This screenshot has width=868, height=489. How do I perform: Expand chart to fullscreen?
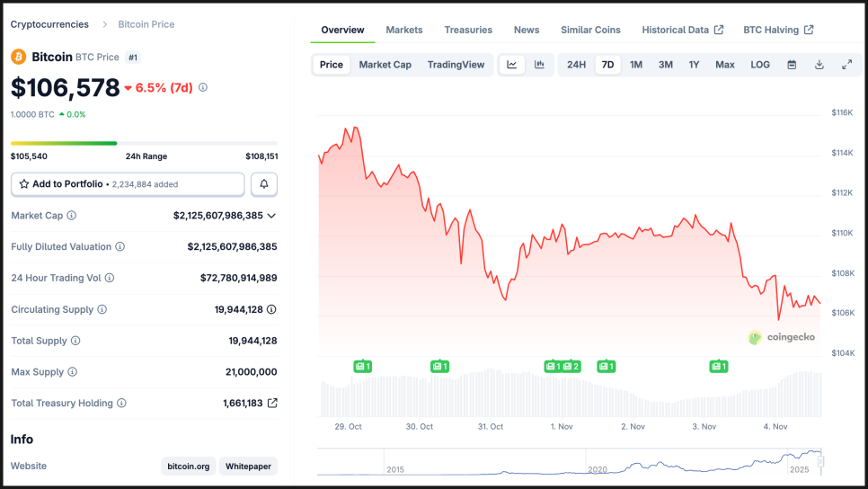click(x=846, y=65)
